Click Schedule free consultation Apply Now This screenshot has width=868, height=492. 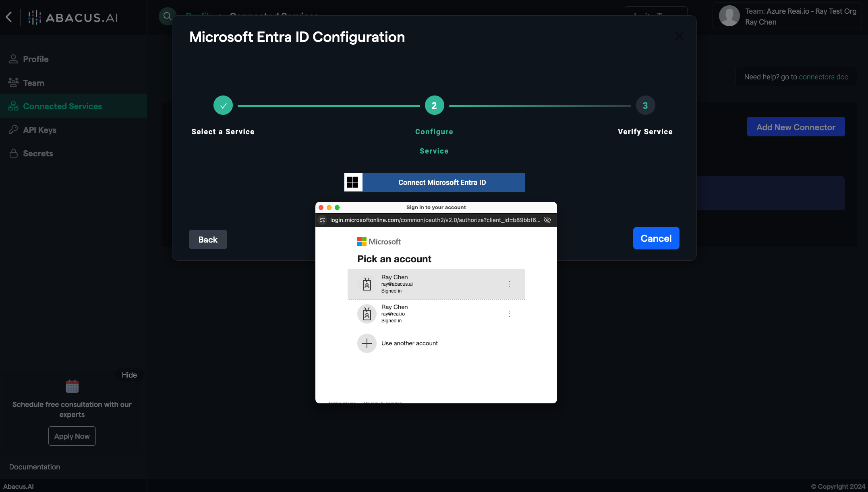72,435
